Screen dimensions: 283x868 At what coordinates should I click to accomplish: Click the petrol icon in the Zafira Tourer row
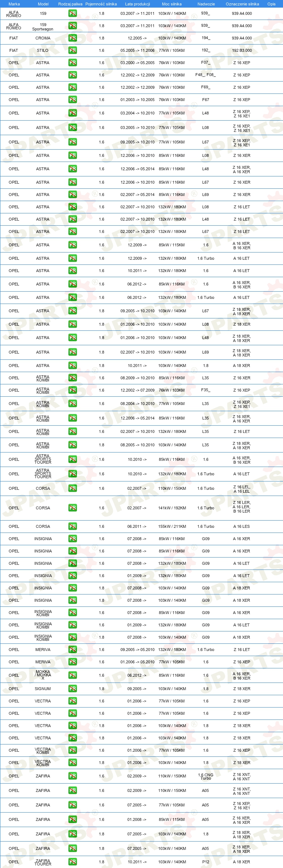72,862
